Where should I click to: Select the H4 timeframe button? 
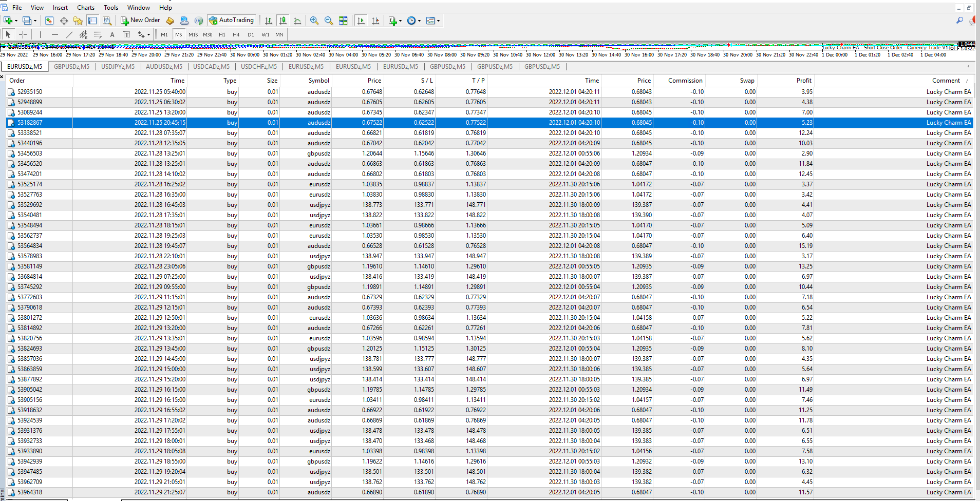(x=236, y=34)
